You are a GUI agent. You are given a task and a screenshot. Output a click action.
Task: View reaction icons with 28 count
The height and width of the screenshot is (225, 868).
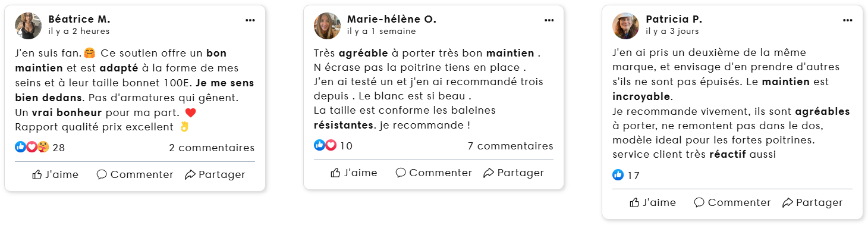click(x=40, y=147)
